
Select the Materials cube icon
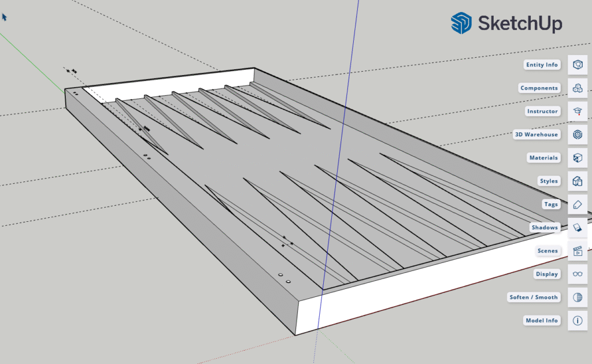[577, 158]
